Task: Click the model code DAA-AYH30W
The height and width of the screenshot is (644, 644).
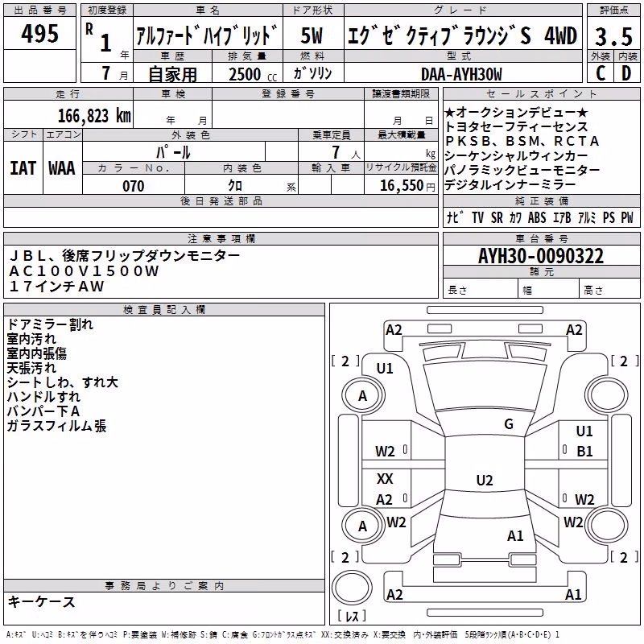Action: point(461,74)
